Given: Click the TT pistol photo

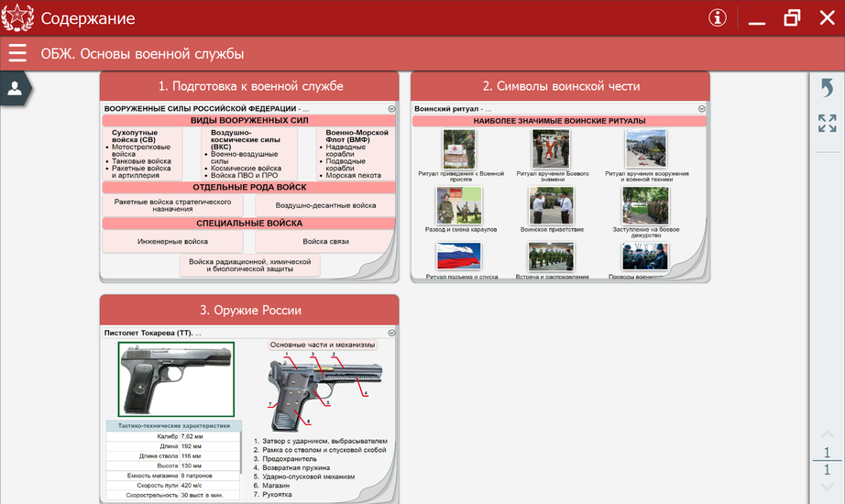Looking at the screenshot, I should coord(176,378).
